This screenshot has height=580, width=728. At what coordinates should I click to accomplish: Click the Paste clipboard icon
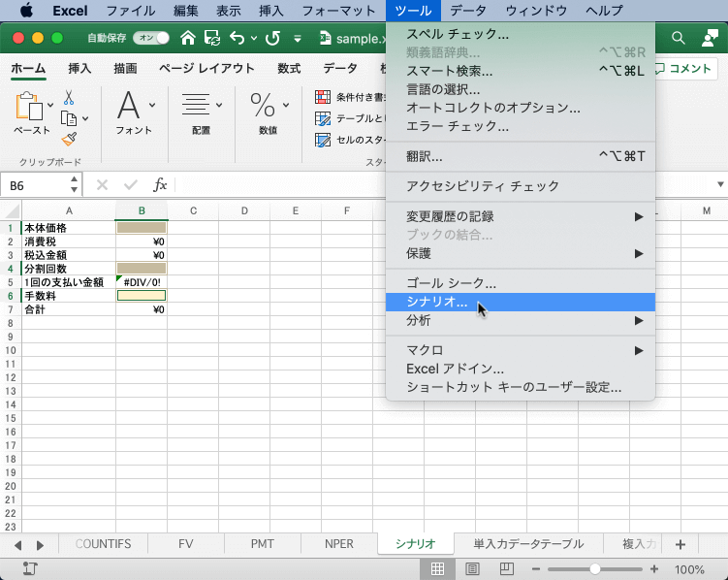(29, 106)
